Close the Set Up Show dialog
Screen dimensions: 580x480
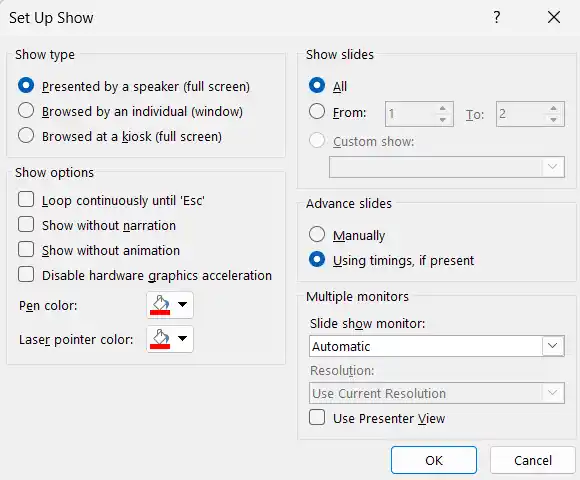point(554,17)
